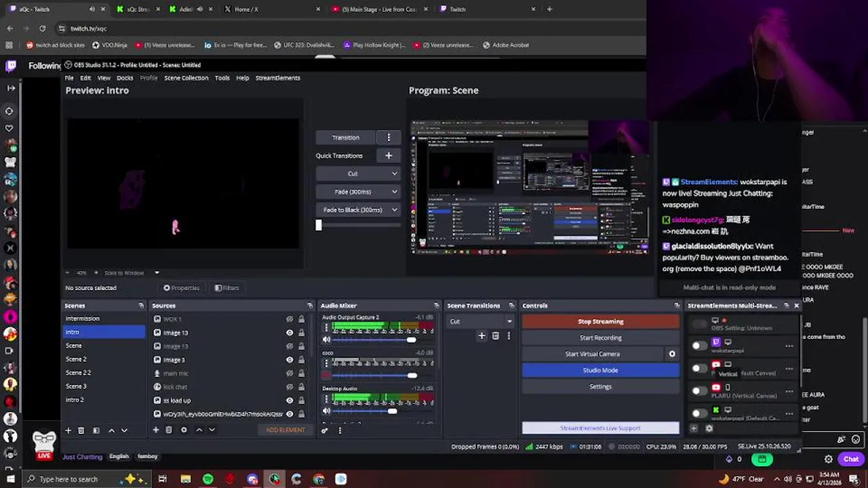The image size is (868, 488).
Task: Open the File menu in OBS
Action: tap(69, 78)
